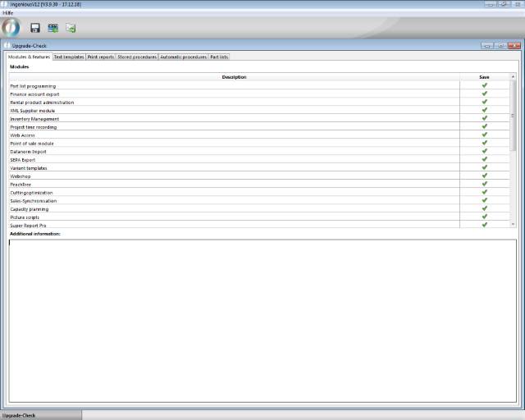Click the CSV export toolbar icon
Viewport: 525px width, 420px height.
(x=52, y=28)
